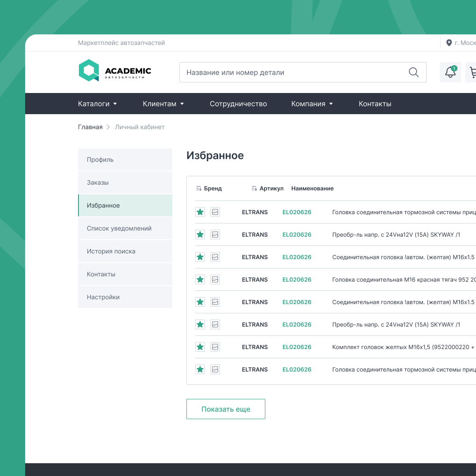Click the Маркетплейс автозапчастей text

122,43
